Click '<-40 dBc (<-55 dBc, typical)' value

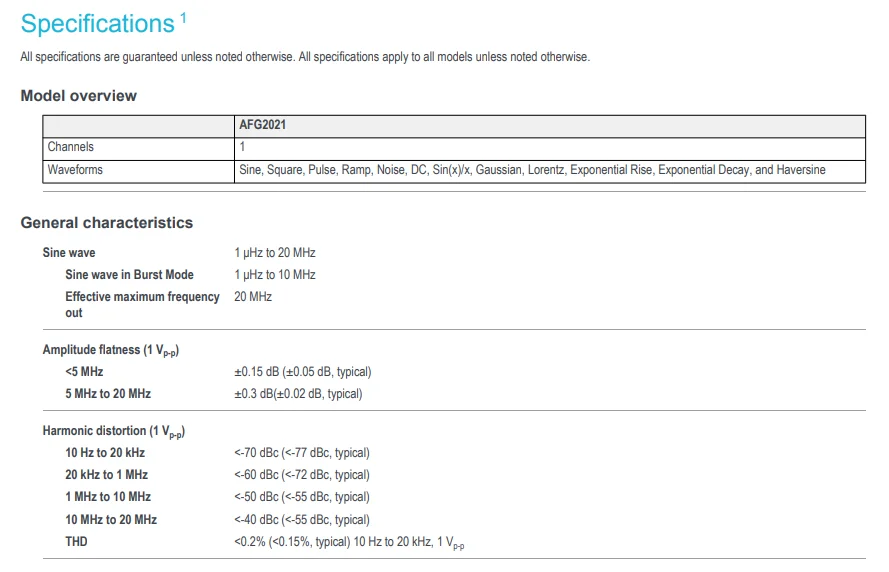tap(302, 520)
